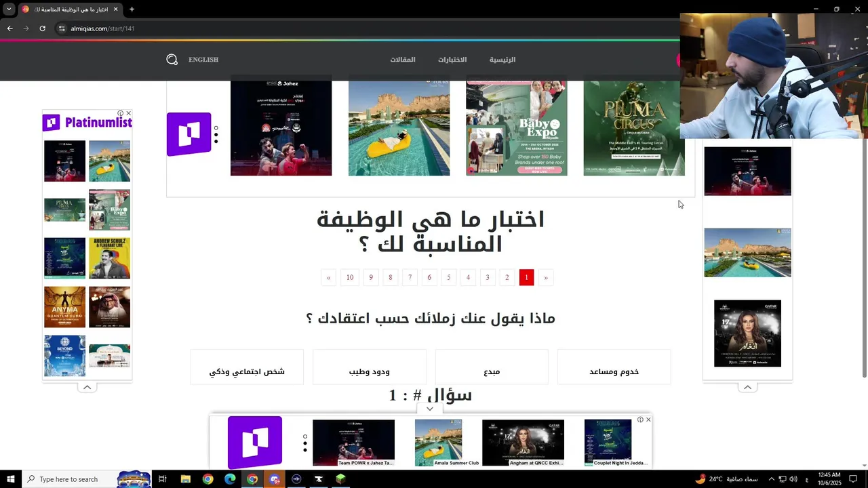Viewport: 868px width, 488px height.
Task: Open Angham Qatar ad in right sidebar
Action: tap(747, 333)
